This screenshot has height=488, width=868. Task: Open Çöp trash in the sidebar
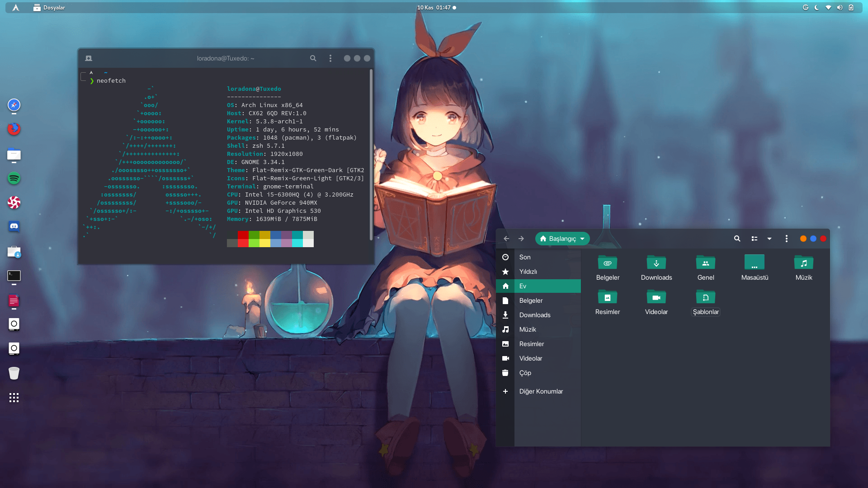pos(538,373)
